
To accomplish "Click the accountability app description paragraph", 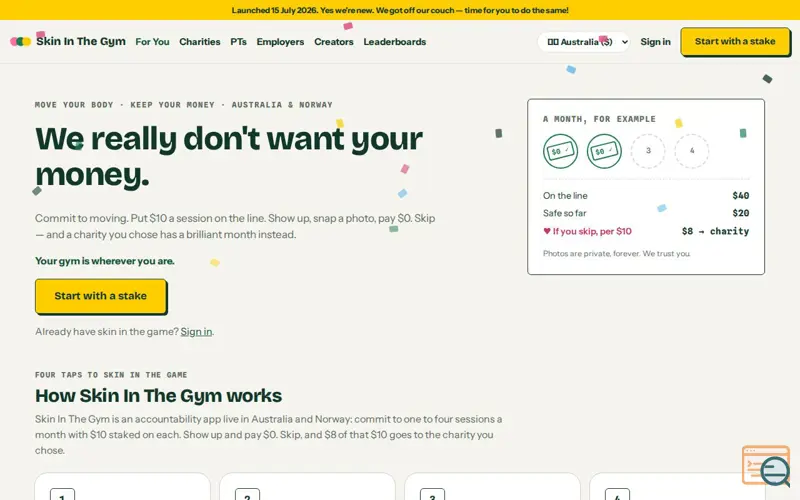I will [269, 435].
